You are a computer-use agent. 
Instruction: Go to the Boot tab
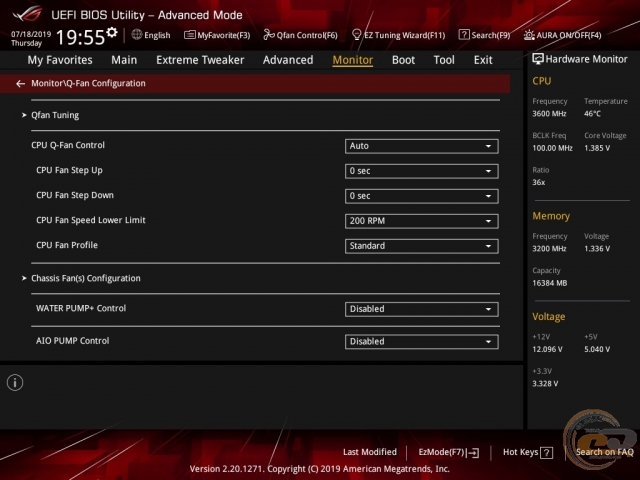(x=403, y=60)
